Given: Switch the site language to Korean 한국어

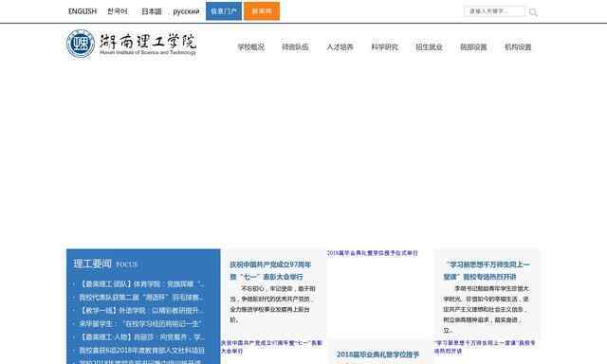Looking at the screenshot, I should pos(118,11).
